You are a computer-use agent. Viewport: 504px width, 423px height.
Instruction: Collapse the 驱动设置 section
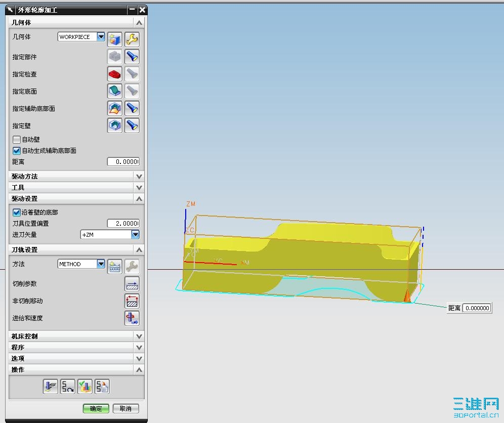[x=139, y=199]
